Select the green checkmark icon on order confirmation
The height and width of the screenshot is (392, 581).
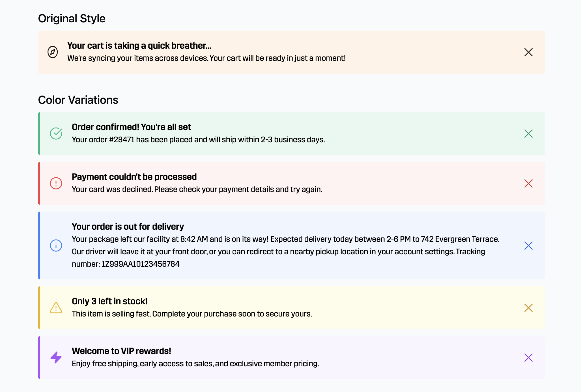[57, 133]
